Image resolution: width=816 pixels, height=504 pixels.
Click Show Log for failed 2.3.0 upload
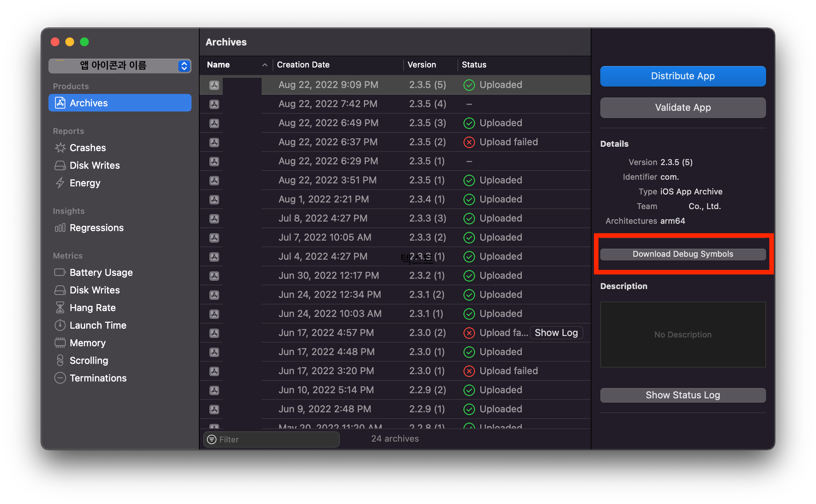pos(556,333)
